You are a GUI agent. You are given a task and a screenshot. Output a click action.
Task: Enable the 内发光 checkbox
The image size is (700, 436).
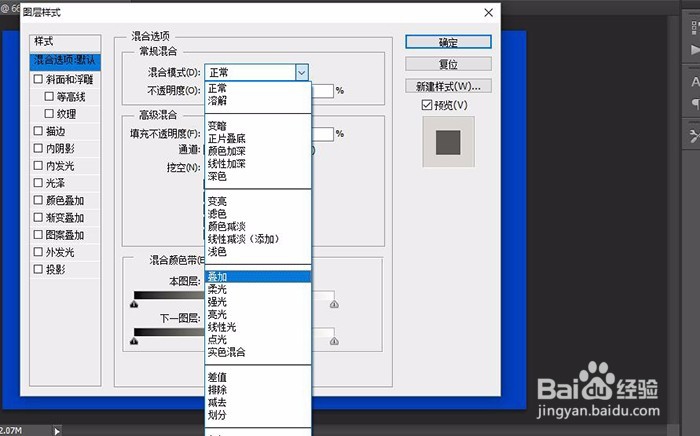coord(38,166)
